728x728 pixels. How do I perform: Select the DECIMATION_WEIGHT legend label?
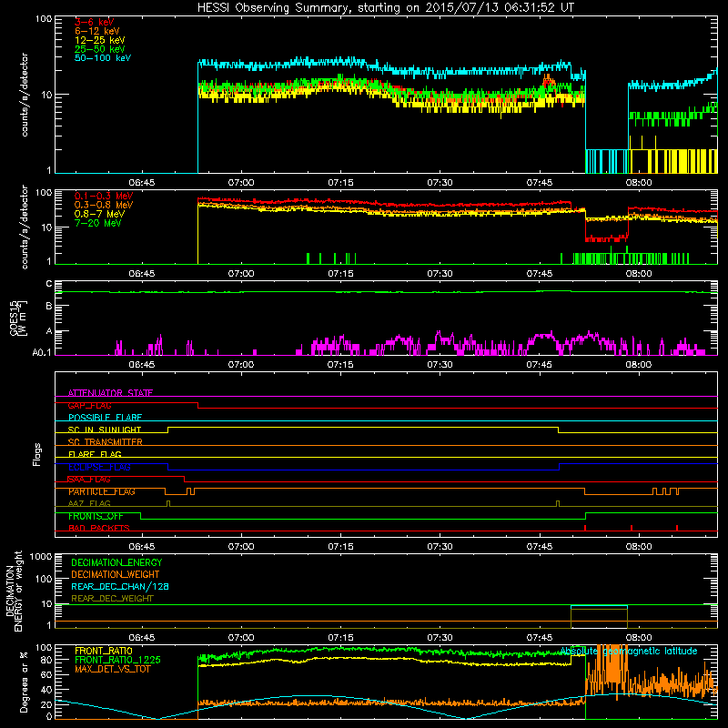(x=116, y=574)
